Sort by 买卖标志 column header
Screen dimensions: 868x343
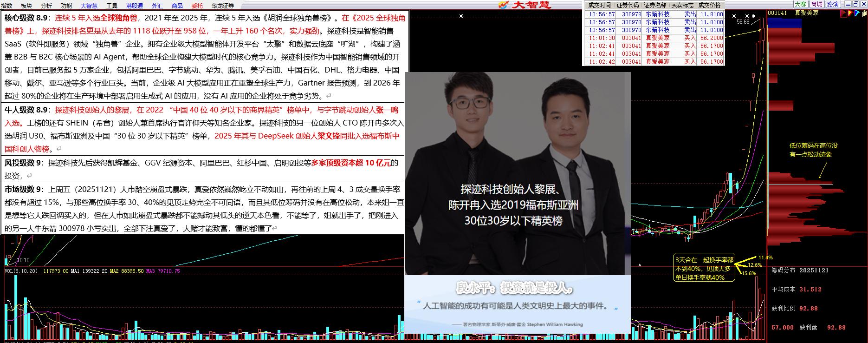click(x=683, y=5)
